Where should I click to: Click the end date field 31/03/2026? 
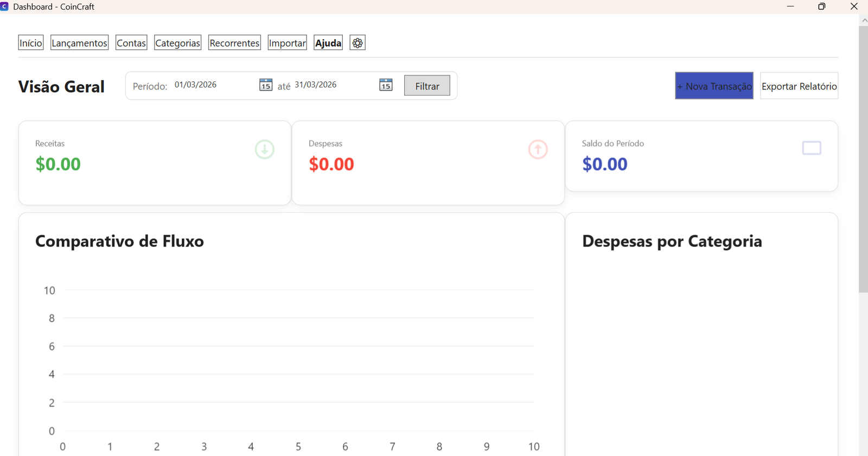pyautogui.click(x=331, y=85)
